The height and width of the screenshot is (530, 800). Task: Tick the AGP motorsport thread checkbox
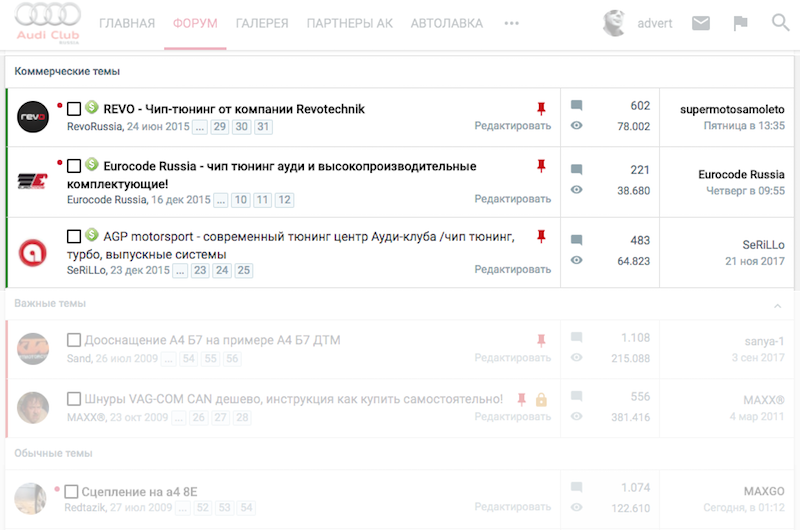click(74, 236)
